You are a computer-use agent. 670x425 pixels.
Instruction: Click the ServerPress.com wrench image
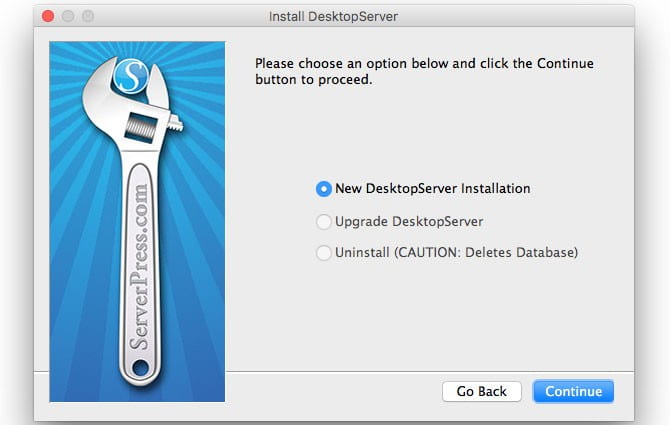(x=137, y=221)
